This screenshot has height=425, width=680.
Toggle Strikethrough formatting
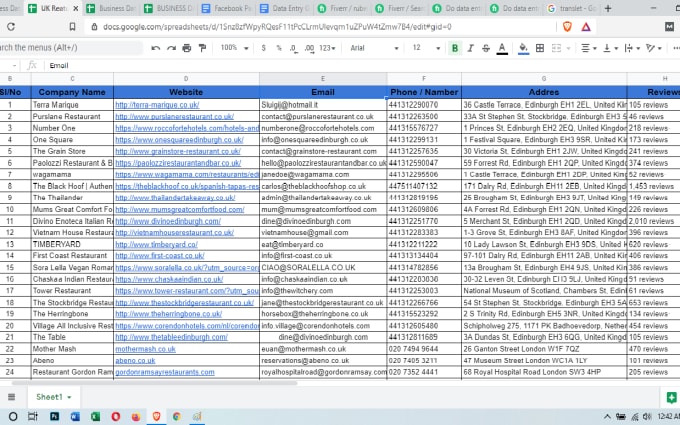(486, 48)
